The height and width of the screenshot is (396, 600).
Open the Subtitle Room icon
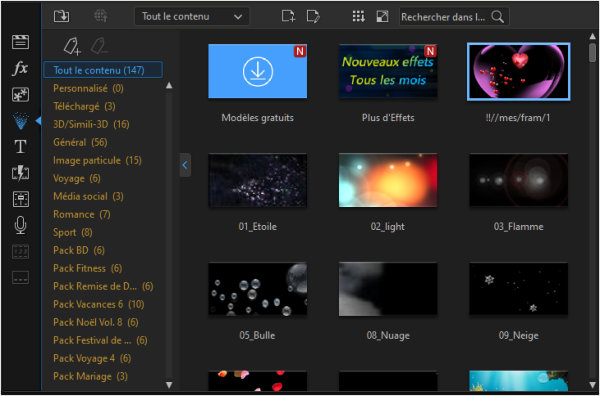20,278
